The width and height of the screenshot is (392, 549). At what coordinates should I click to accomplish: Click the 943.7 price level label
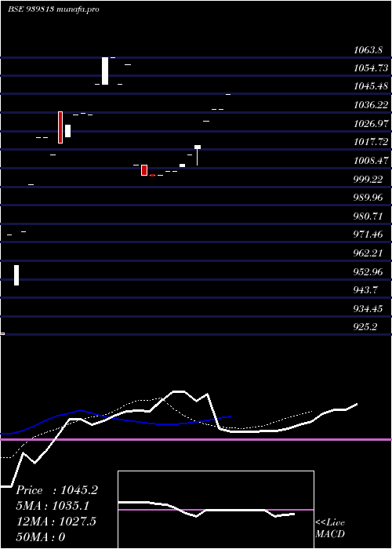point(365,290)
